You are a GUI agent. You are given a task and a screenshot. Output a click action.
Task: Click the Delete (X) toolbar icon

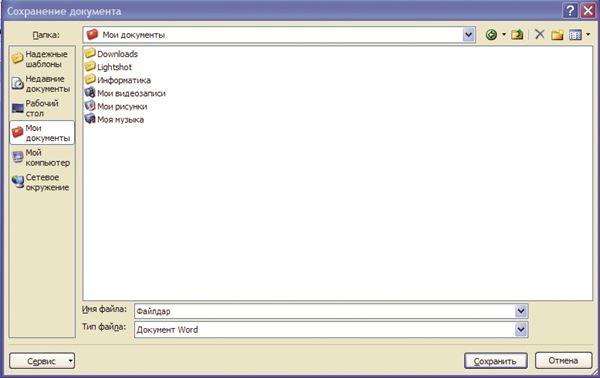coord(540,34)
